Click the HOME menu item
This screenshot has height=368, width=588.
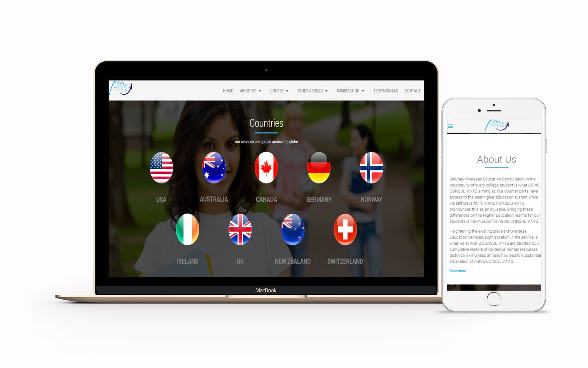(227, 91)
